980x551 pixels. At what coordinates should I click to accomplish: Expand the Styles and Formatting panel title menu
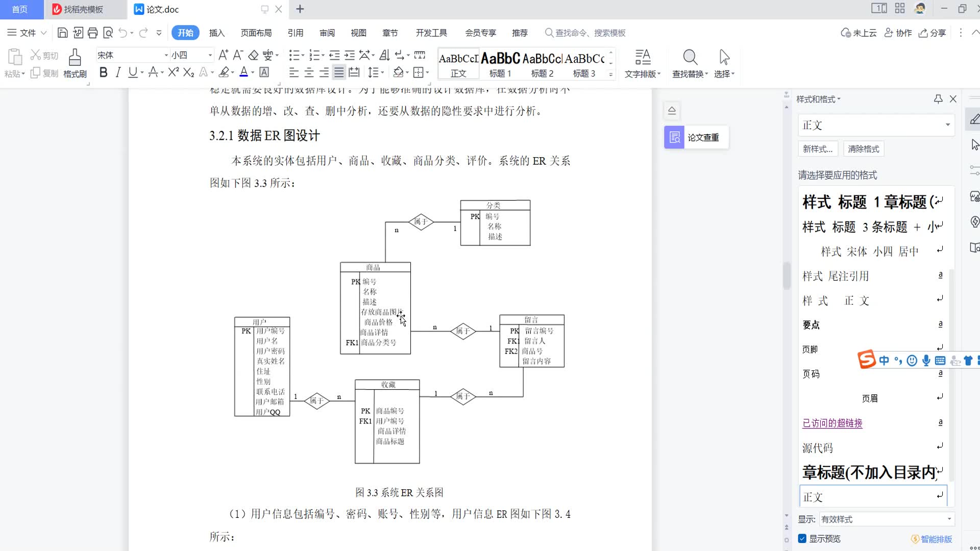[x=818, y=99]
